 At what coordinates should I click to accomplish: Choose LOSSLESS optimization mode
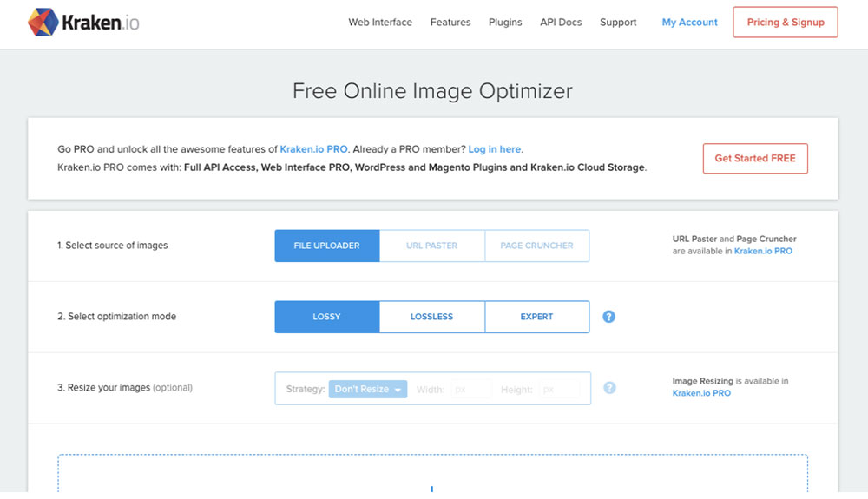(x=431, y=317)
